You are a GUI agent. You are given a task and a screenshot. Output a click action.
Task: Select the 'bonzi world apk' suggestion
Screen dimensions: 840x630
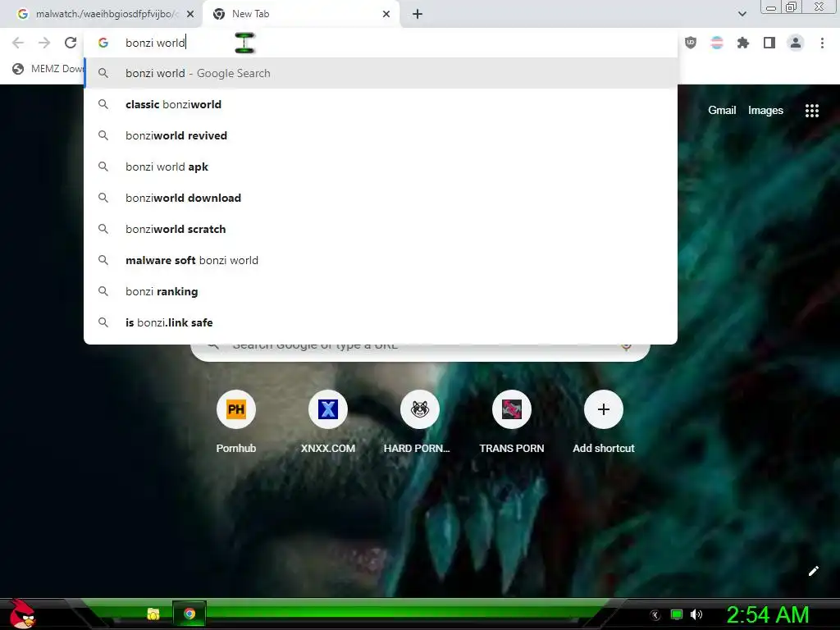[x=381, y=167]
